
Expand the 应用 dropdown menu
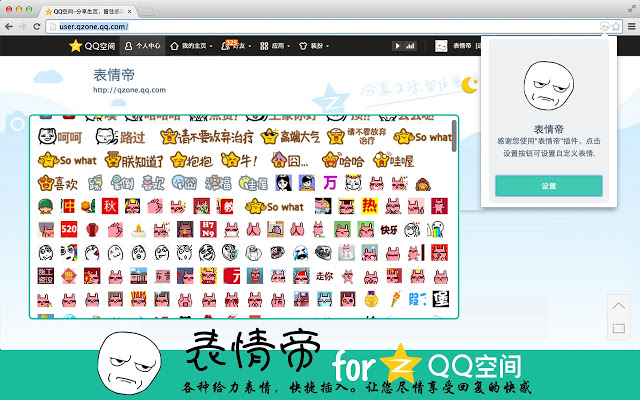[x=275, y=46]
